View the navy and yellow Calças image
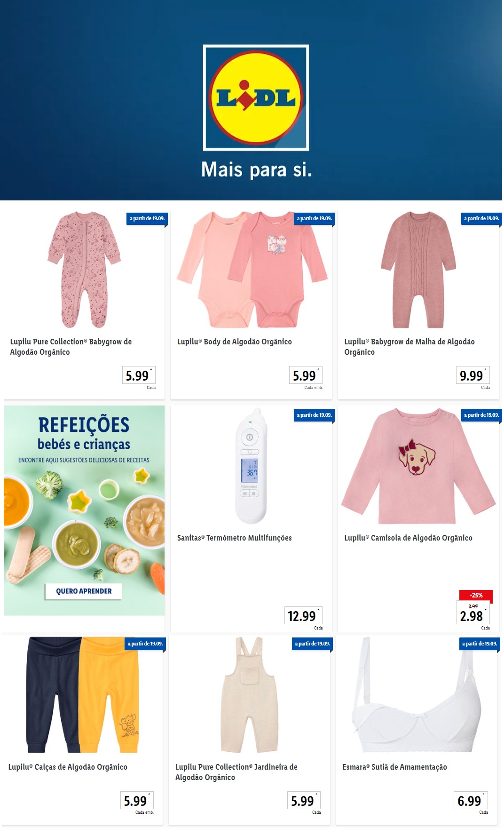 click(83, 695)
